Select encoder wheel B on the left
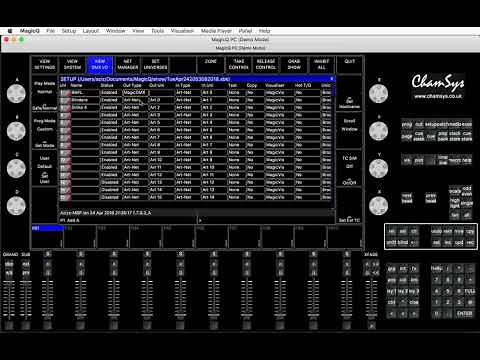This screenshot has height=360, width=480. point(16,131)
